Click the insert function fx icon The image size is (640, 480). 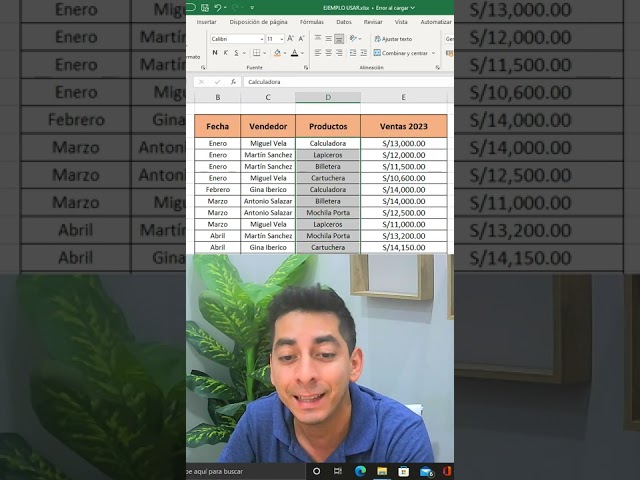point(233,82)
